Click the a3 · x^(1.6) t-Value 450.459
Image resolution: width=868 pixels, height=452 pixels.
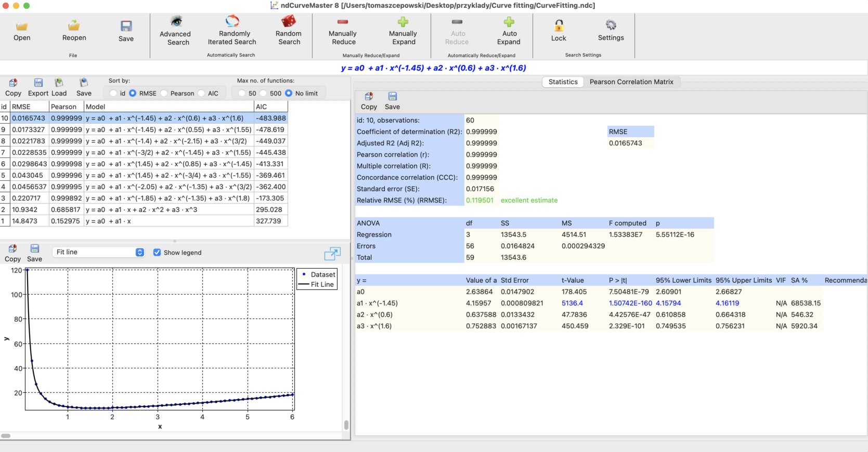tap(575, 326)
